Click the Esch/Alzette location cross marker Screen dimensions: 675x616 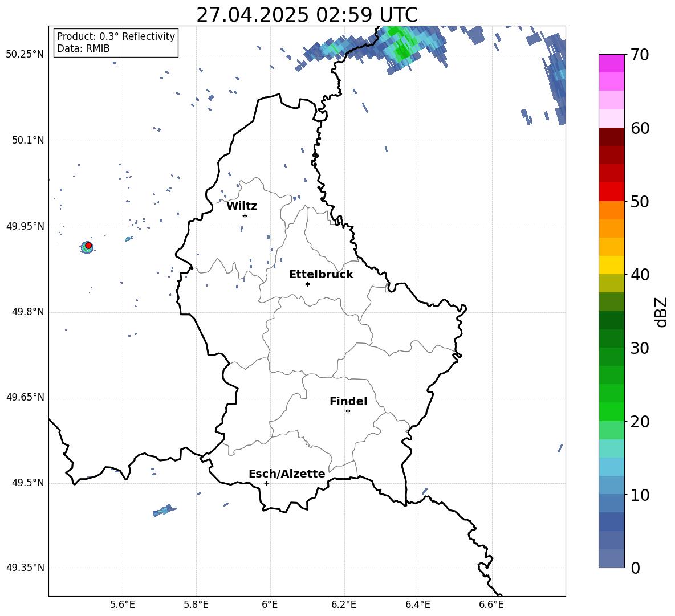tap(266, 483)
